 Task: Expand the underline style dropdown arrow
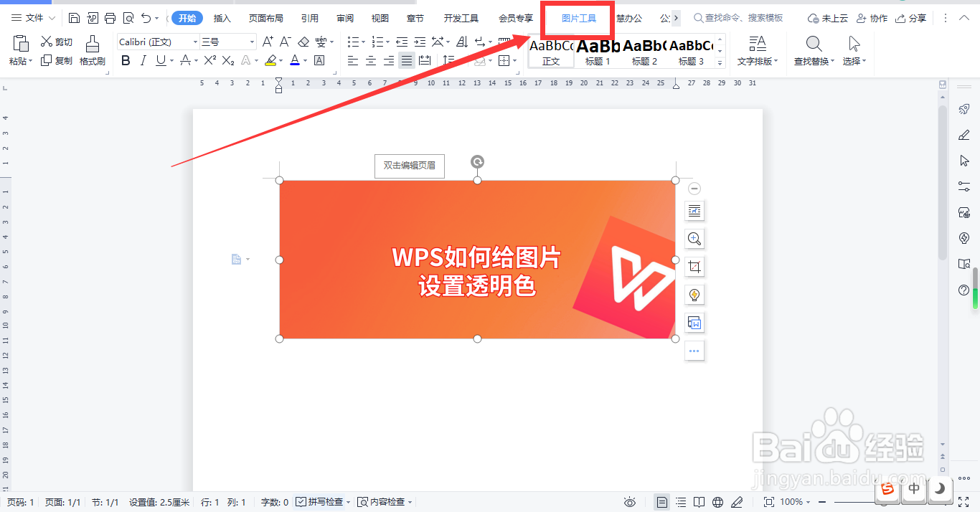coord(172,61)
